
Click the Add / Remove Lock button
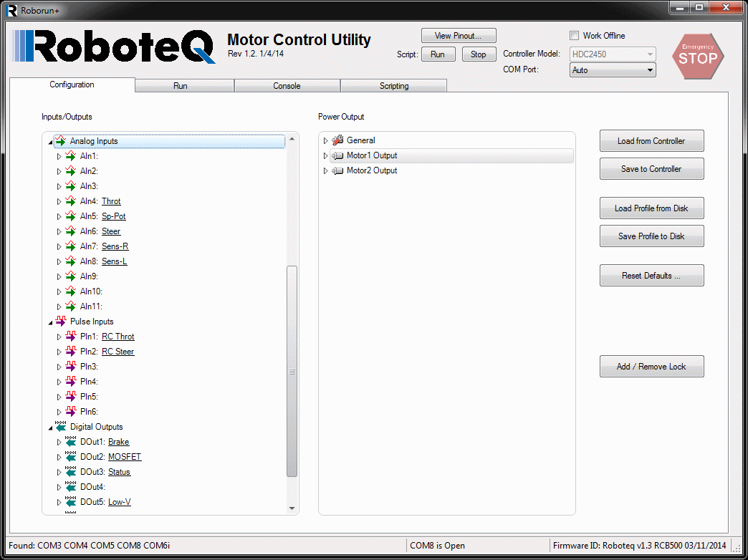651,367
